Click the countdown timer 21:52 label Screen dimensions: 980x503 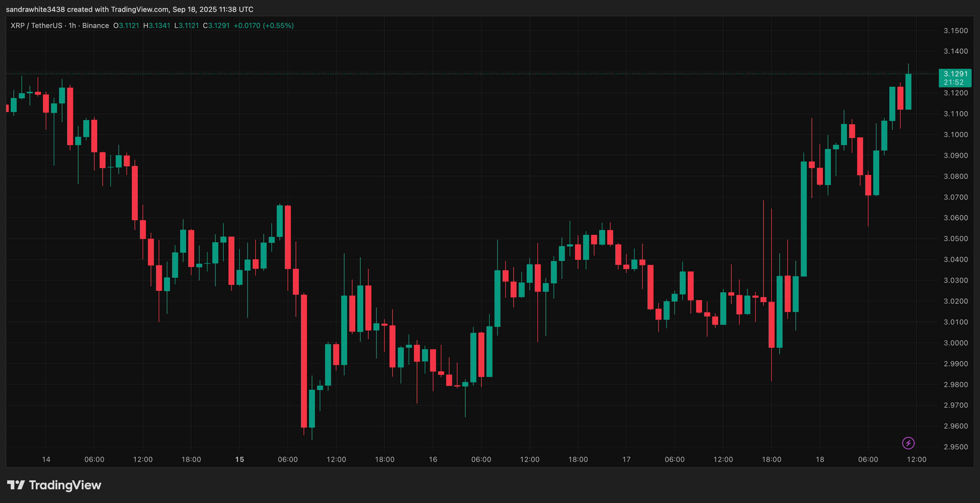coord(953,82)
